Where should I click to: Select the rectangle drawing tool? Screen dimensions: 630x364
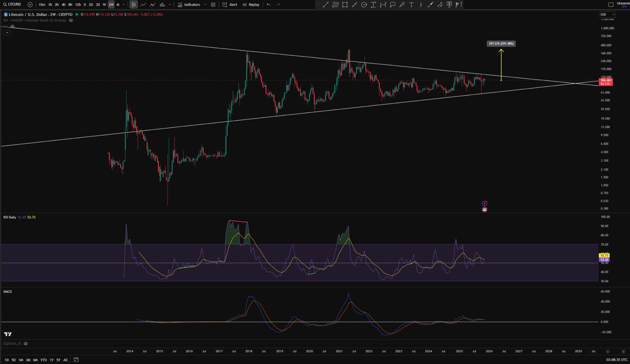point(344,5)
